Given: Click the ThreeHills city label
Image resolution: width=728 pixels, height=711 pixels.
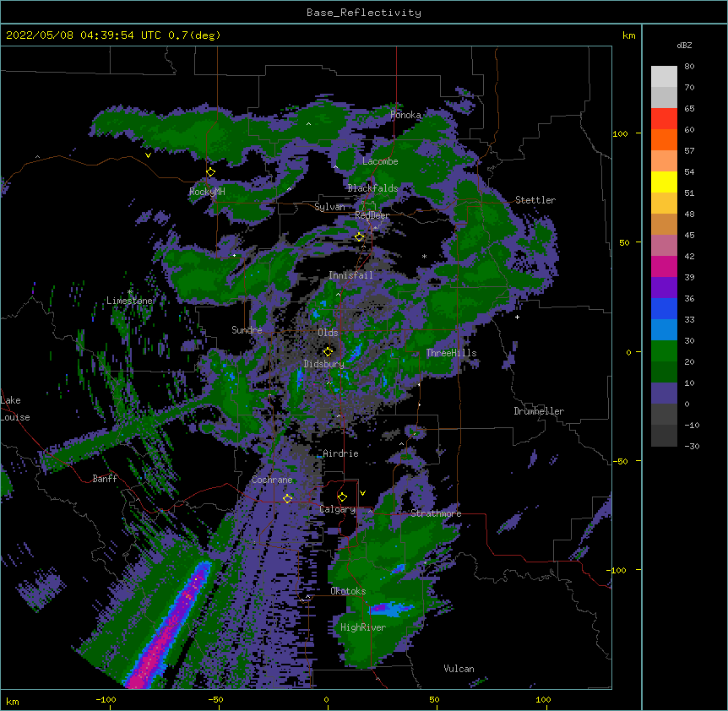Looking at the screenshot, I should [x=451, y=353].
